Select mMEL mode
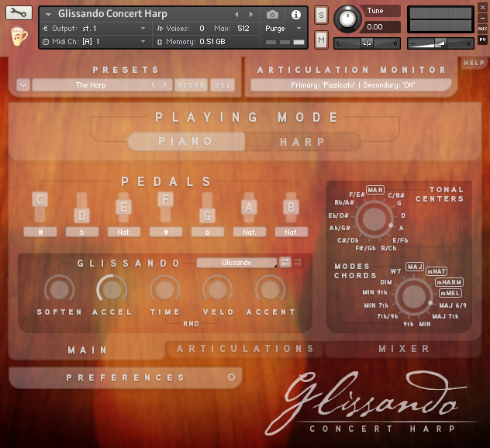Viewport: 490px width, 448px height. tap(450, 293)
